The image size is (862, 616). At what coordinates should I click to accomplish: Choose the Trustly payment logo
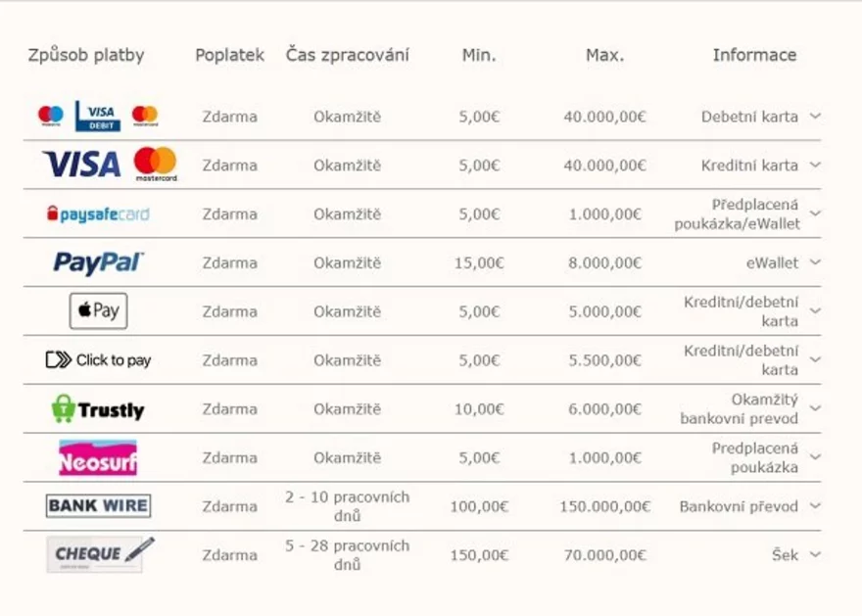(98, 409)
